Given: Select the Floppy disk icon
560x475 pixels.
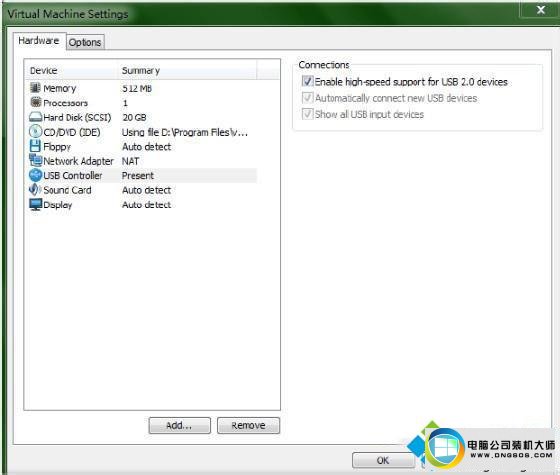Looking at the screenshot, I should pyautogui.click(x=35, y=146).
